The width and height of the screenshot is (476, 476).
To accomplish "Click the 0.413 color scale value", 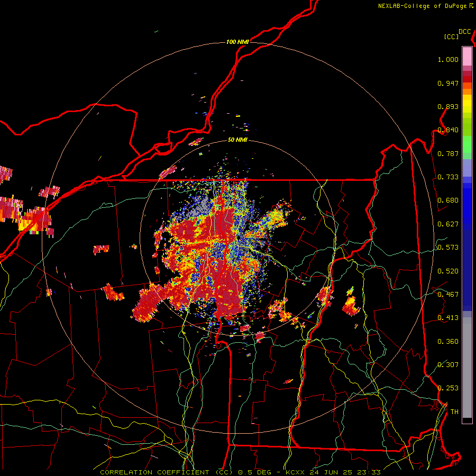I will click(x=448, y=318).
